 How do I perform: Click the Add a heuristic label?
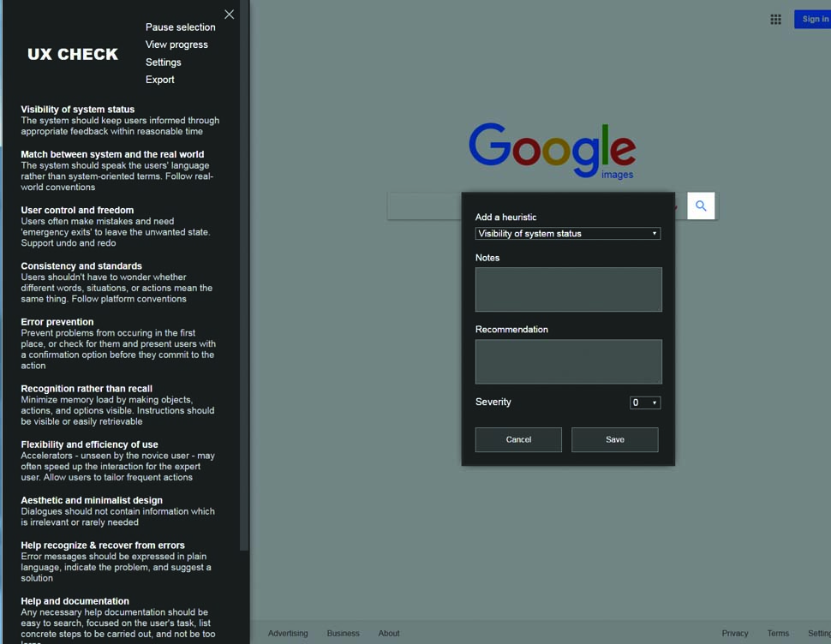pos(505,218)
